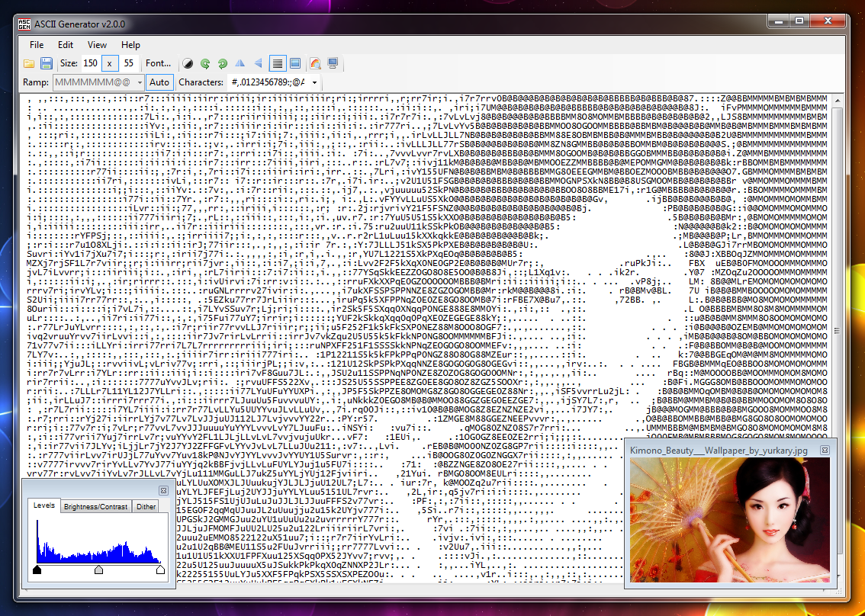This screenshot has height=616, width=865.
Task: Click the middle gray levels slider handle
Action: tap(98, 569)
